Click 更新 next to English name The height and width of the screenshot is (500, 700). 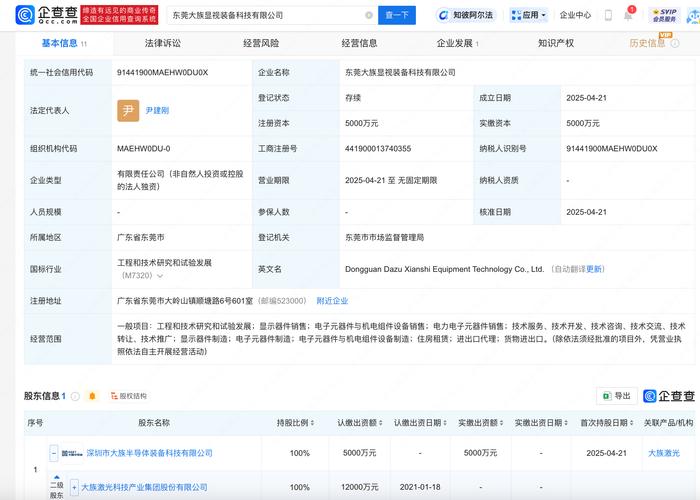pyautogui.click(x=594, y=269)
